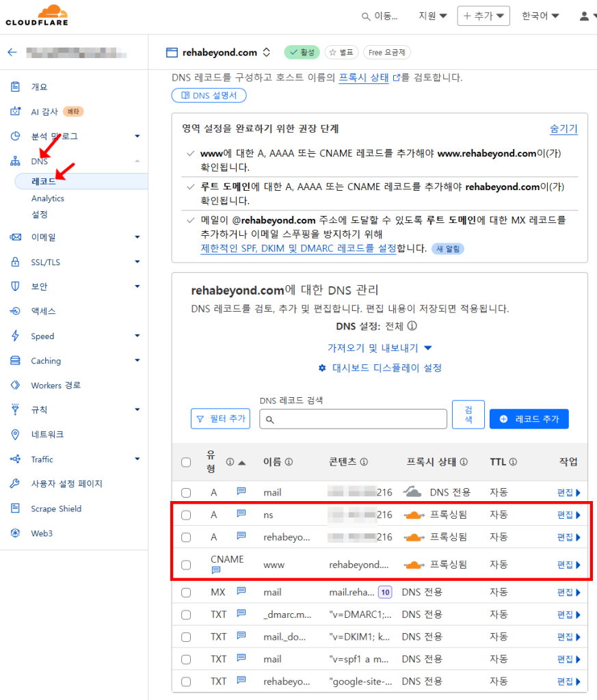Click the info icon next to DNS 설정: 전체
597x700 pixels.
[x=412, y=326]
